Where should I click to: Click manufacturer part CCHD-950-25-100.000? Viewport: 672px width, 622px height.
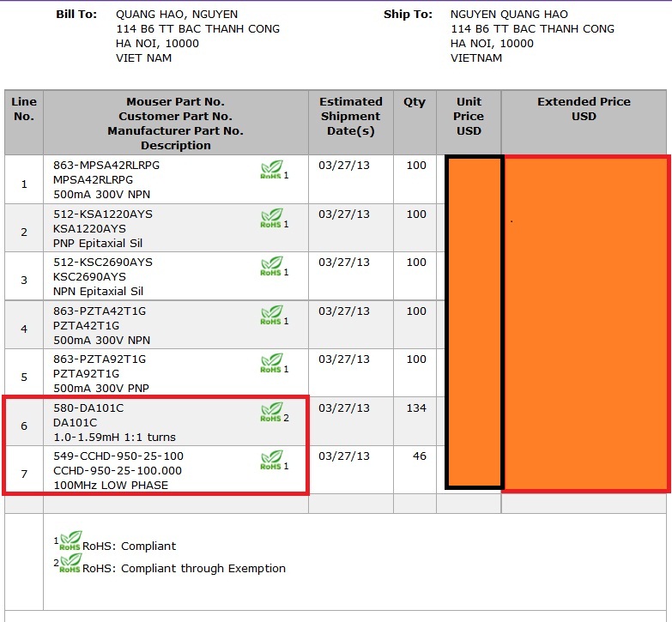point(118,470)
